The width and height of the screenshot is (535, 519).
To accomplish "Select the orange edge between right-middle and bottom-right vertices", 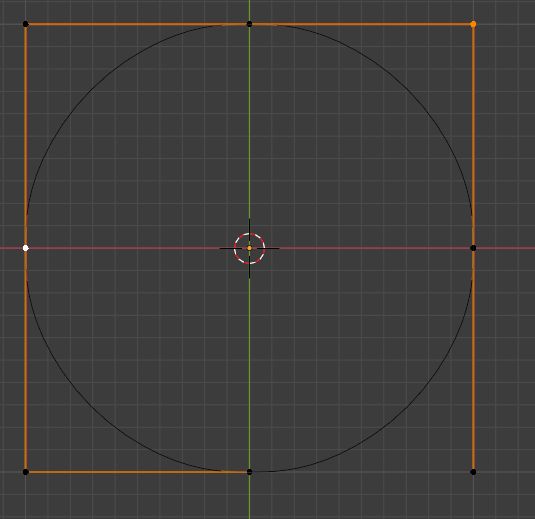I will click(x=473, y=360).
